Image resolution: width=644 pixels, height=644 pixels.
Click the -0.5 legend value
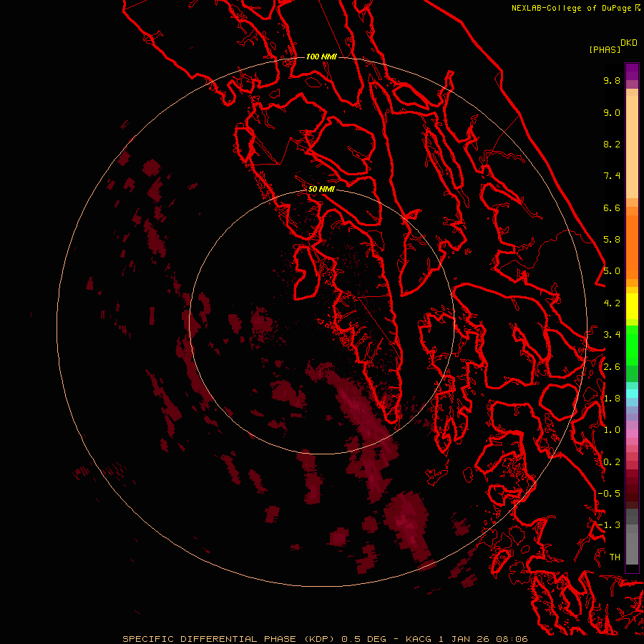(609, 494)
